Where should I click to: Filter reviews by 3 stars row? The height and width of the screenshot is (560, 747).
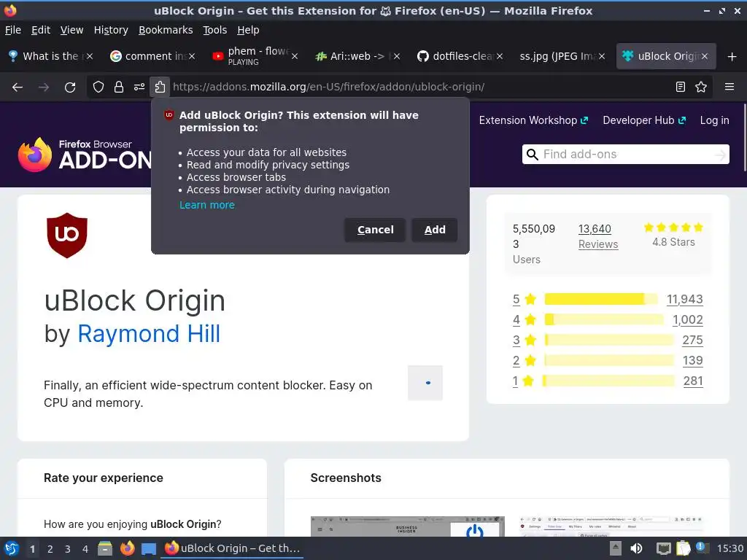608,340
